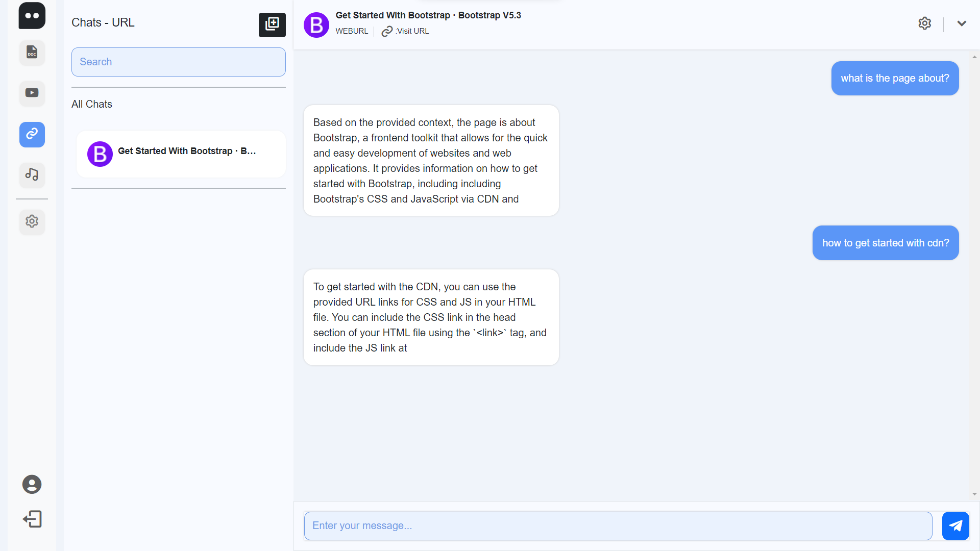Open the user profile account icon
The height and width of the screenshot is (551, 980).
tap(32, 484)
